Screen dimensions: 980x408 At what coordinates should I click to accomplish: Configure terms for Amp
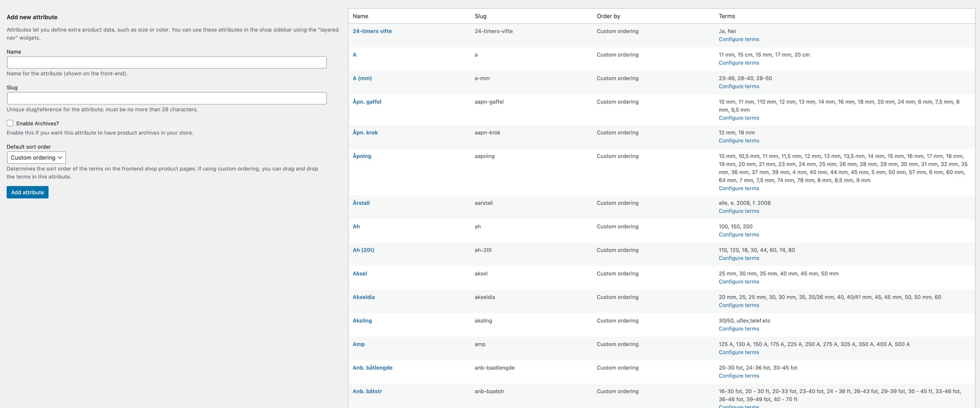point(739,352)
